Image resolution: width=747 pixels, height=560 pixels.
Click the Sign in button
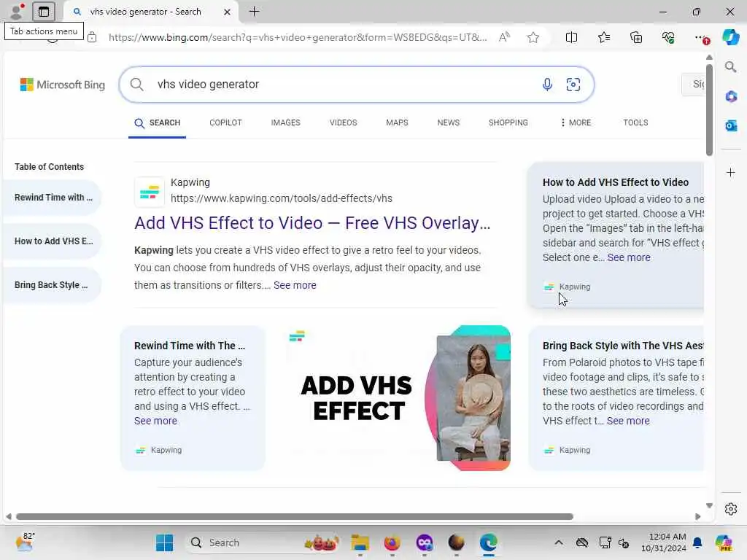693,85
